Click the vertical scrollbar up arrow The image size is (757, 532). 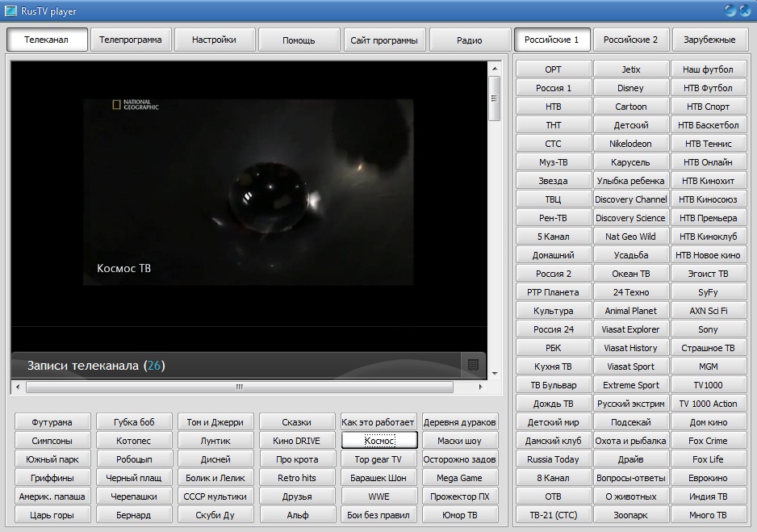(x=495, y=69)
